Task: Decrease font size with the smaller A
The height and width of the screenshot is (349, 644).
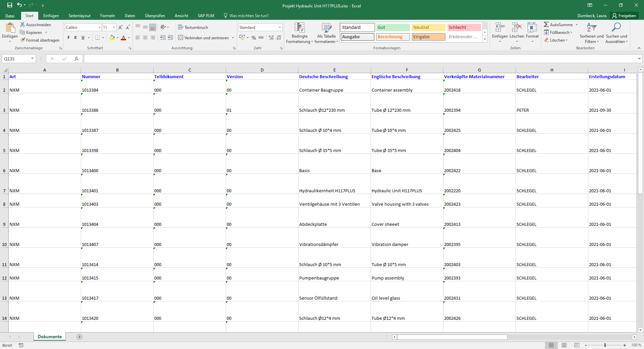Action: 128,27
